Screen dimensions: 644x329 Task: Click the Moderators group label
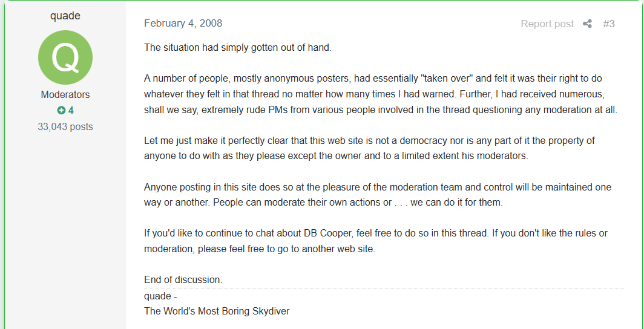[x=65, y=95]
